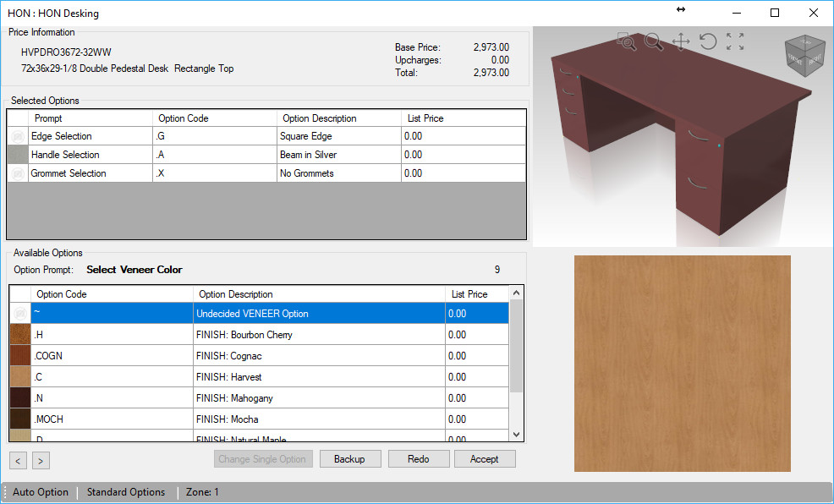This screenshot has width=834, height=504.
Task: Click option code .H cell
Action: [112, 334]
